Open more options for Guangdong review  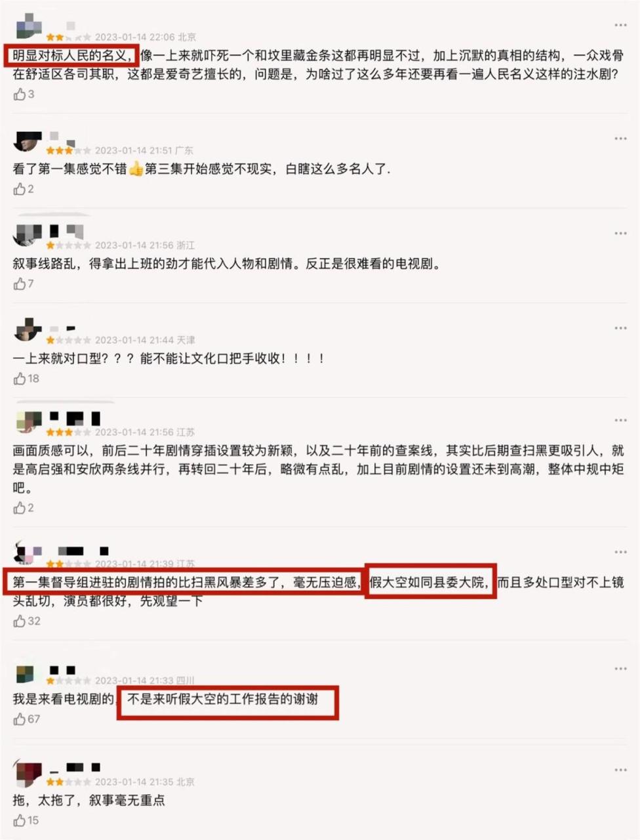[620, 138]
